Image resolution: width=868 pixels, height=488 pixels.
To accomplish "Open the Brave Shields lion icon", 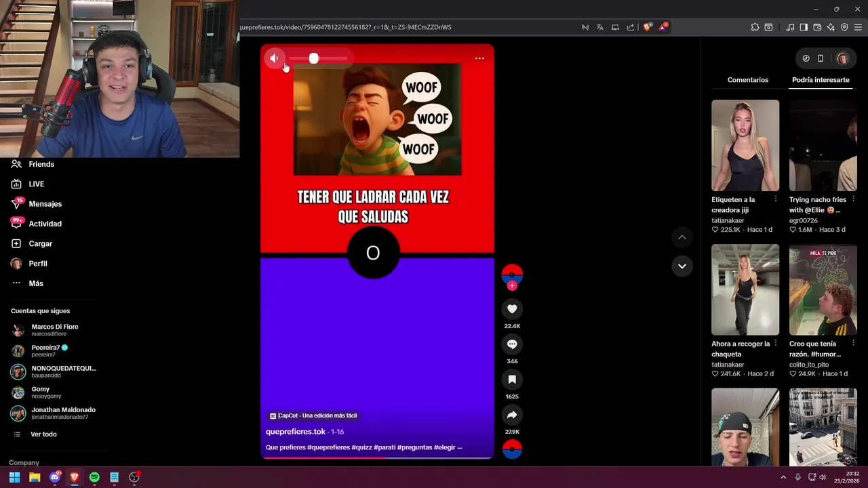I will (x=648, y=27).
